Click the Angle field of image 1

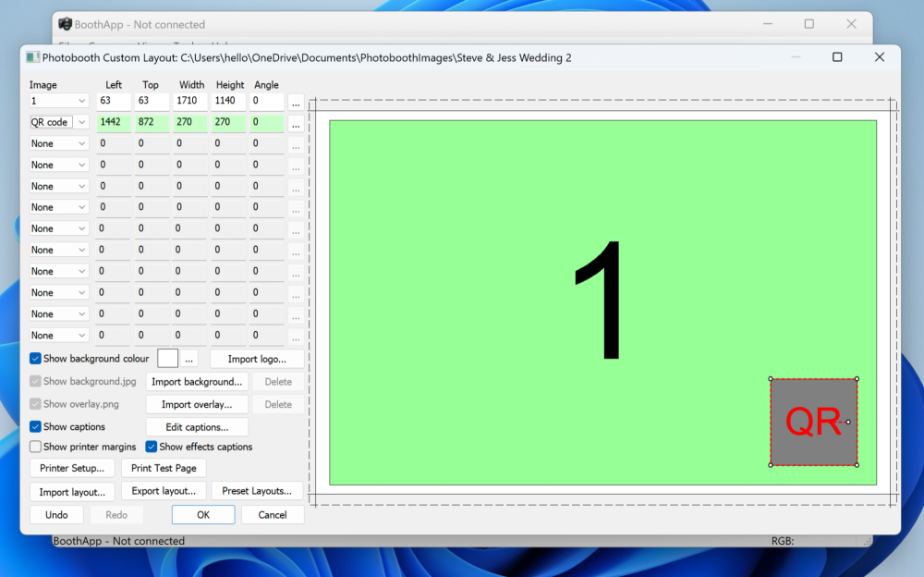[266, 101]
